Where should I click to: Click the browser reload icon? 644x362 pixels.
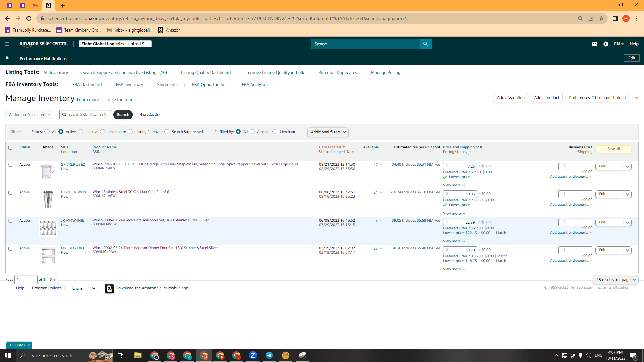29,18
